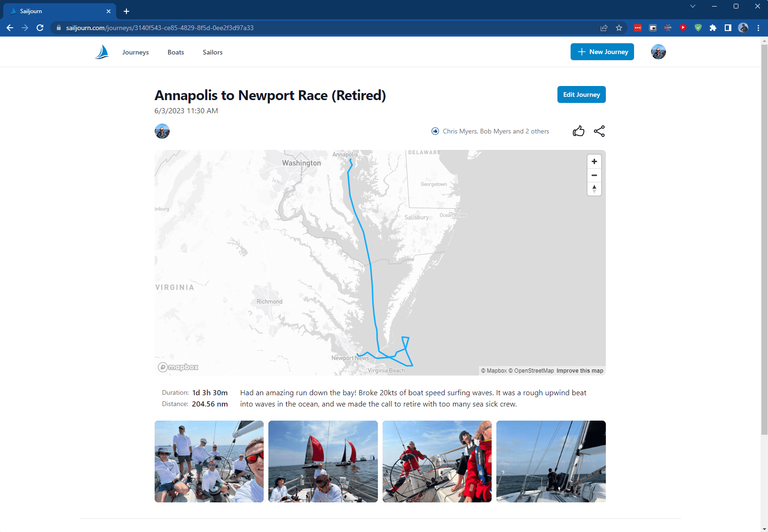The height and width of the screenshot is (532, 768).
Task: Select the Sailjourn browser tab
Action: pyautogui.click(x=59, y=11)
